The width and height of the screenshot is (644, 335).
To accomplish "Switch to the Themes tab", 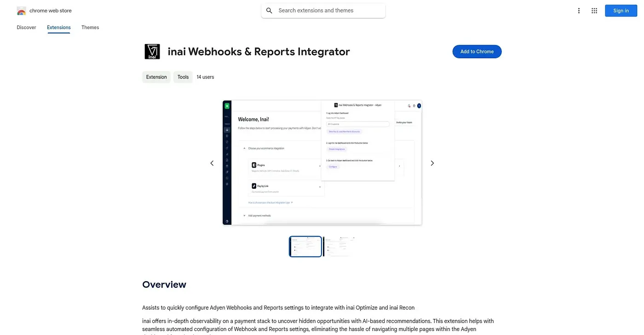I will point(90,28).
